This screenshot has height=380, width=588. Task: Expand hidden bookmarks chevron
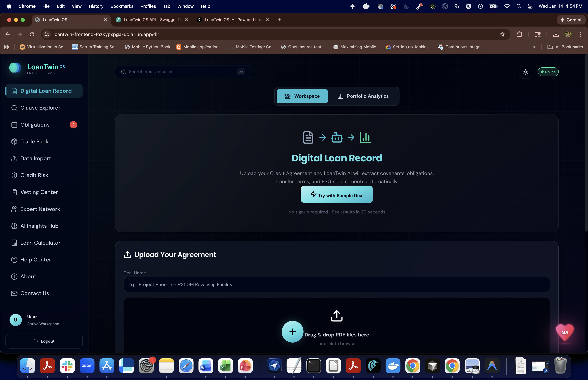coord(534,47)
